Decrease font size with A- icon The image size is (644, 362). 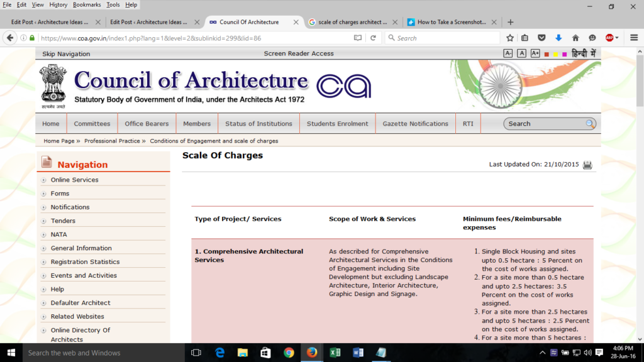click(508, 53)
